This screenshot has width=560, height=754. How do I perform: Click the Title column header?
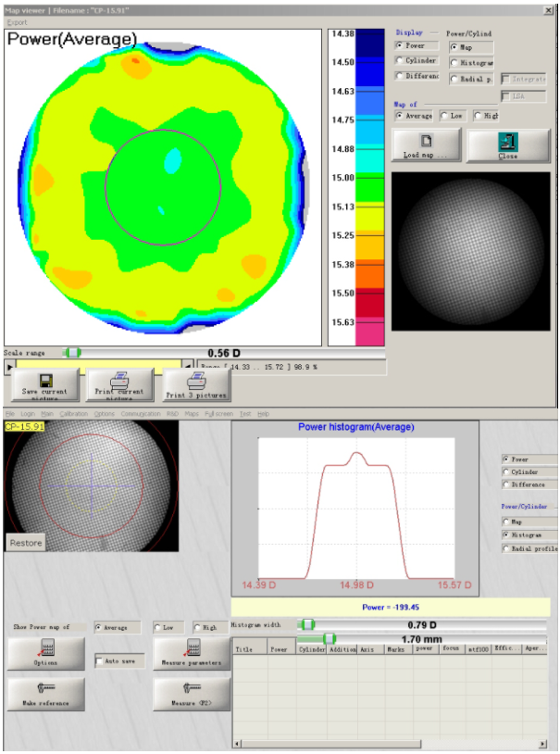250,649
